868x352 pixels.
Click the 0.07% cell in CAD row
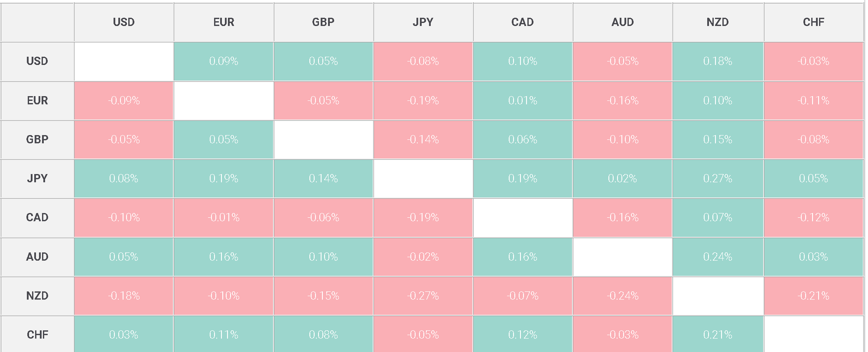pos(718,217)
